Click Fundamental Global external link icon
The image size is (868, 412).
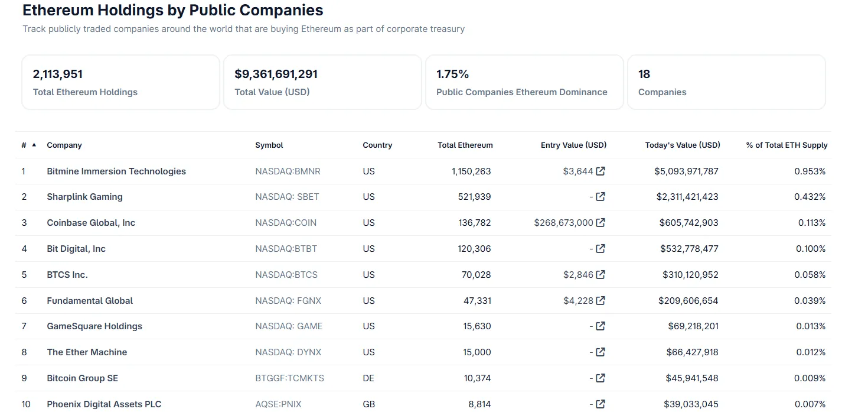coord(601,301)
